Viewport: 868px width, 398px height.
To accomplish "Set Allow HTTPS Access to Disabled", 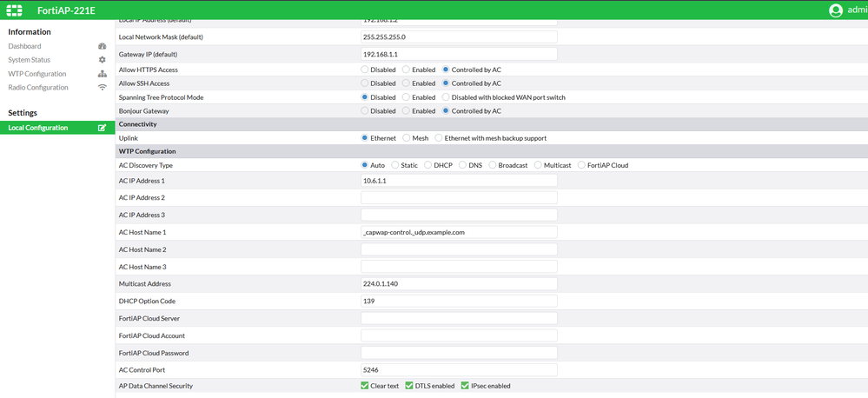I will pos(364,70).
